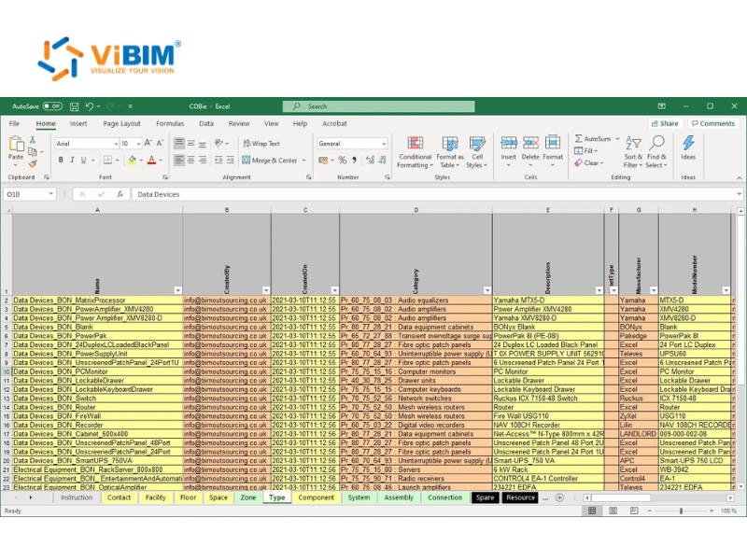This screenshot has width=747, height=560.
Task: Click the Fill Color bucket swatch
Action: pos(132,160)
